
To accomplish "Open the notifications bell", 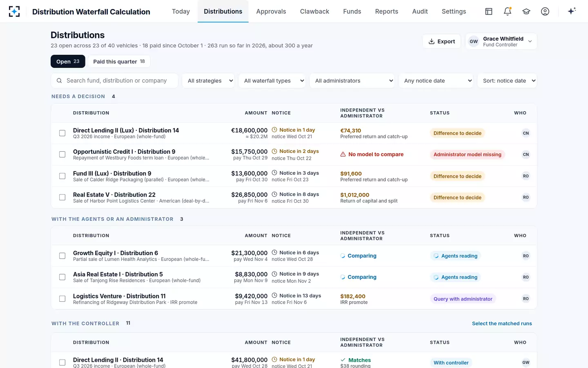I will click(x=508, y=11).
